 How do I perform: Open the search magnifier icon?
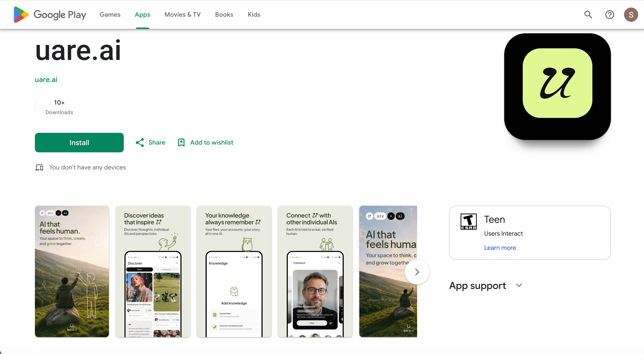588,14
